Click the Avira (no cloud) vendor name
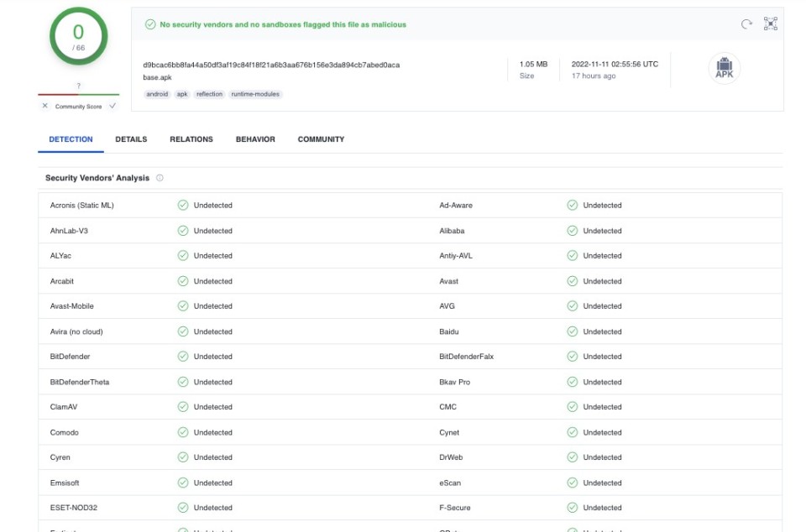 [76, 331]
